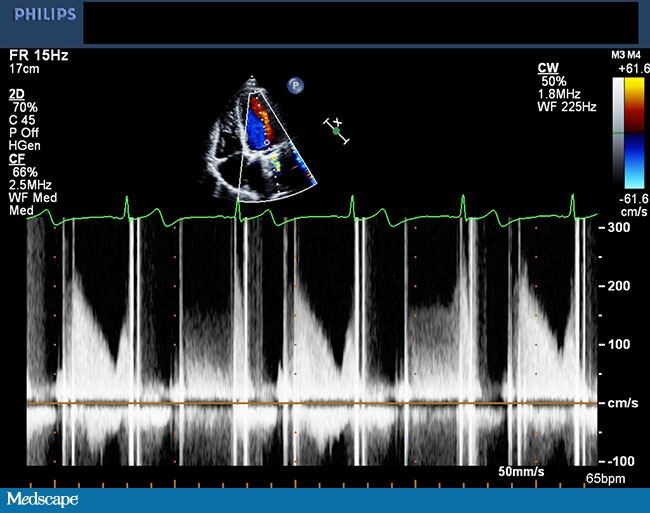
Task: Click the '1.8MHz' CW frequency value
Action: pyautogui.click(x=559, y=94)
